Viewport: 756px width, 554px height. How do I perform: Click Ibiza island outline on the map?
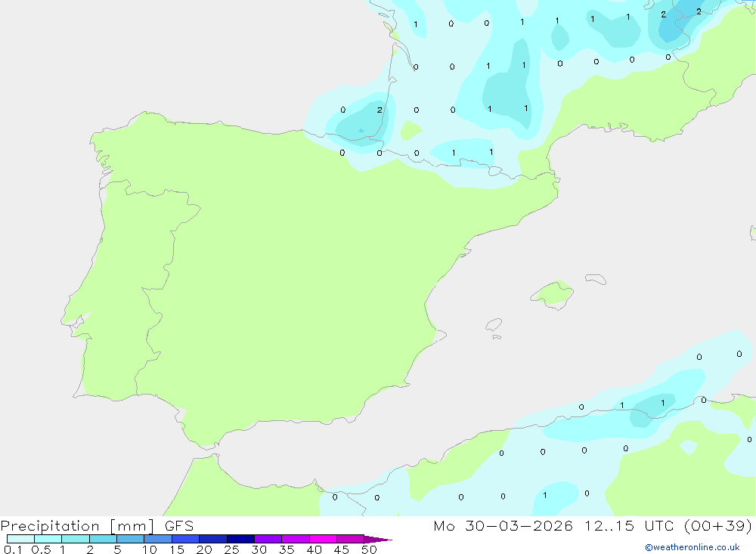[x=494, y=325]
